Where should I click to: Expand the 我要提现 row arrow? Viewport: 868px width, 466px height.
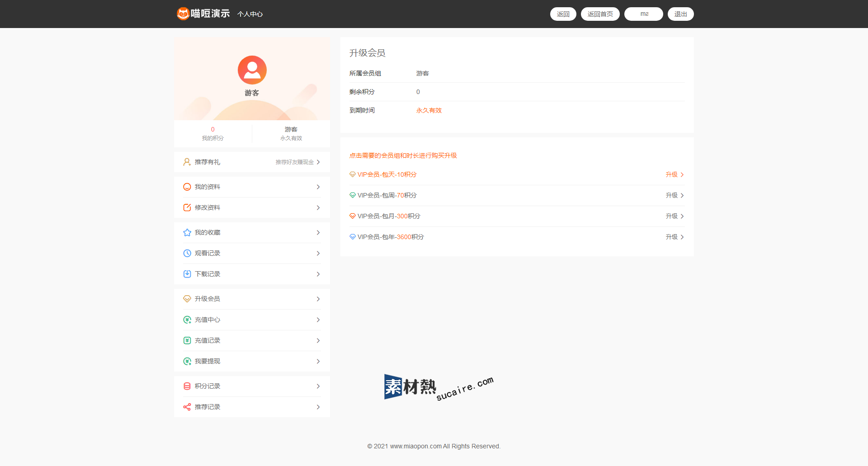point(318,361)
